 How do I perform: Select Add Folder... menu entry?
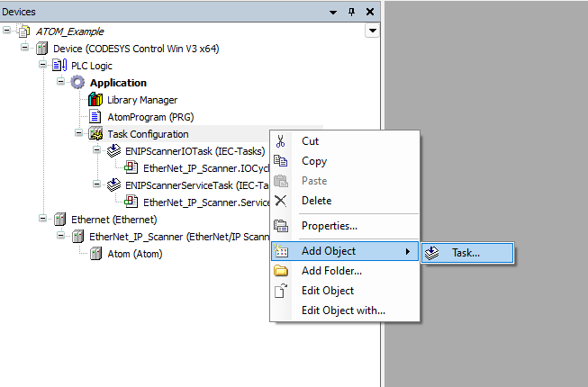click(344, 271)
